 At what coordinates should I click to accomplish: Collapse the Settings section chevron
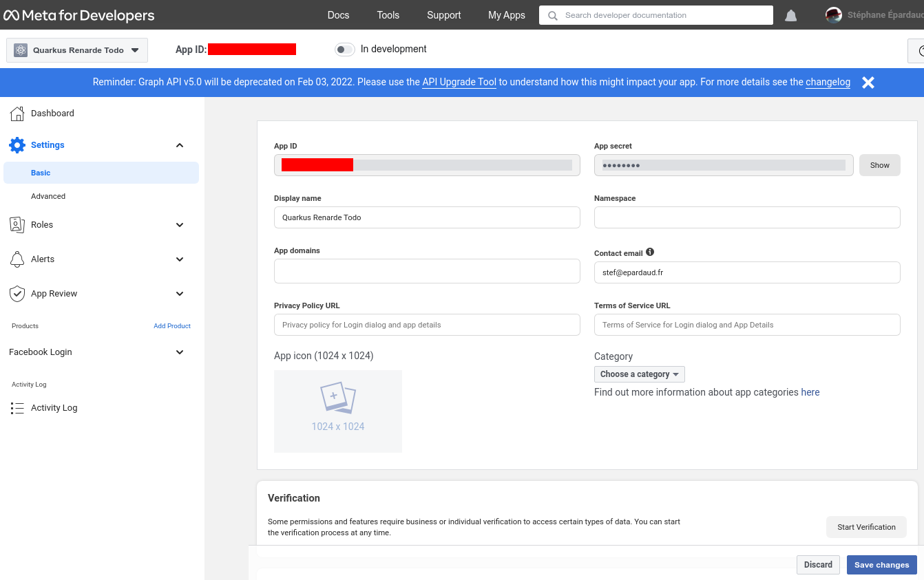(x=180, y=145)
